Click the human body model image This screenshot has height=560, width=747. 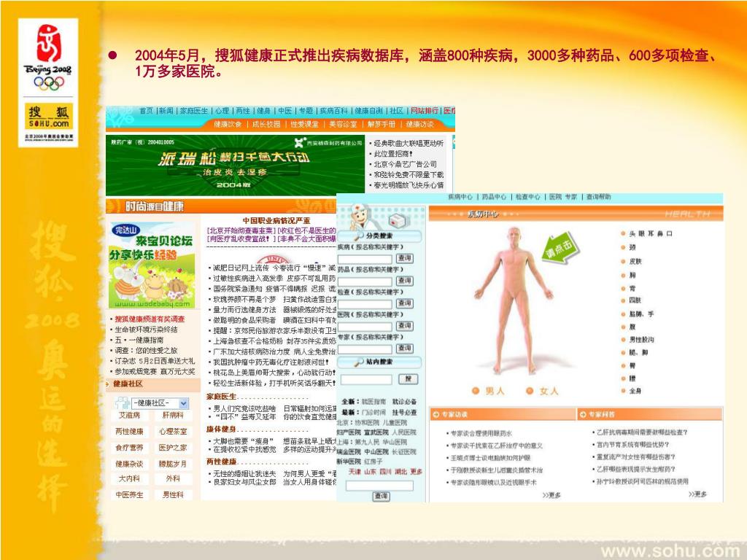point(513,301)
